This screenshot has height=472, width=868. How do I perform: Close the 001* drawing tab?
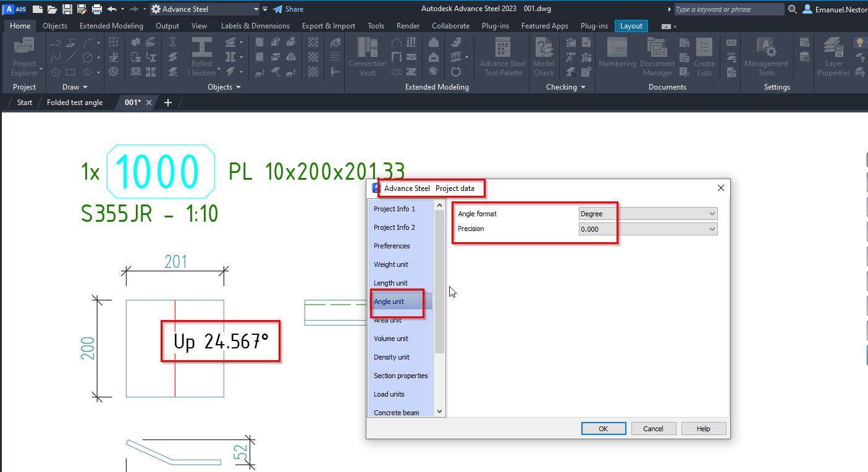tap(149, 103)
